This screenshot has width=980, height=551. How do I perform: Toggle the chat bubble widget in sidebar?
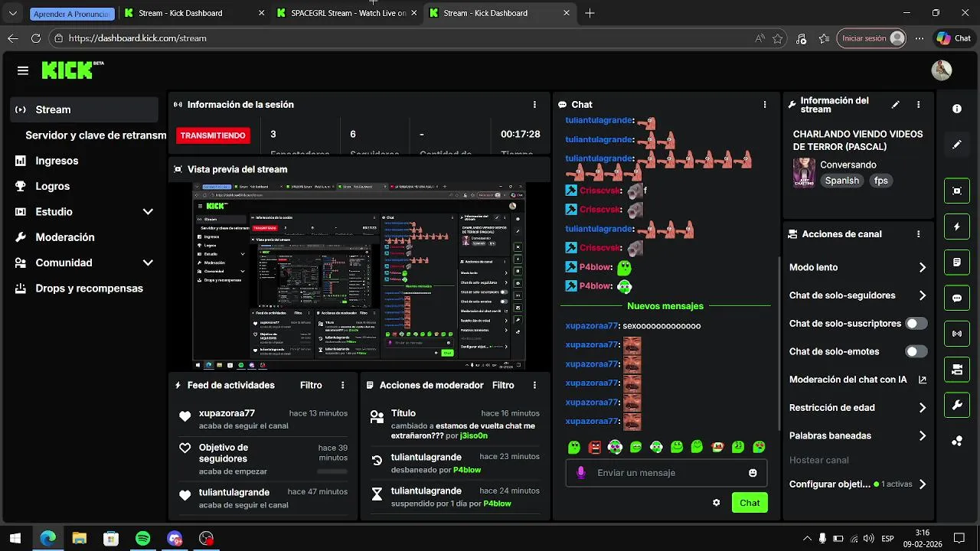957,298
